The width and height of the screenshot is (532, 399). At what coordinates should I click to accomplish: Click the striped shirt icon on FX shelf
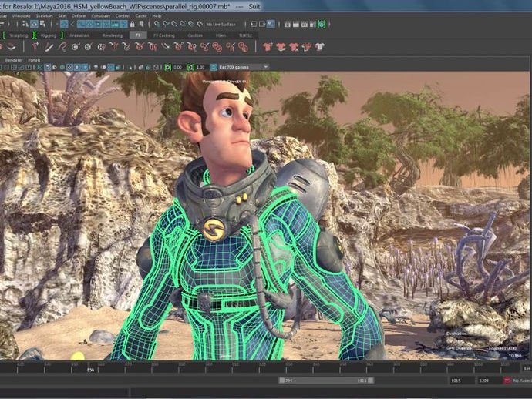306,47
